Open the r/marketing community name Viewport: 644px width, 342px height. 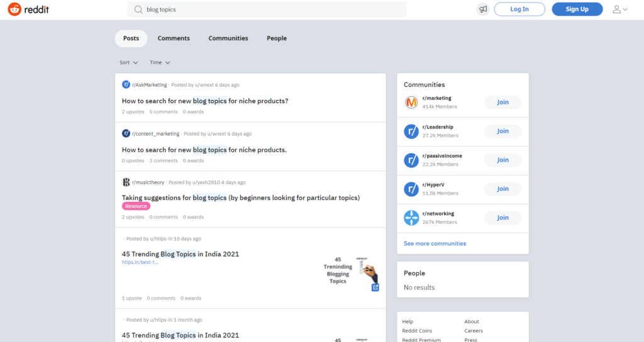(x=436, y=98)
